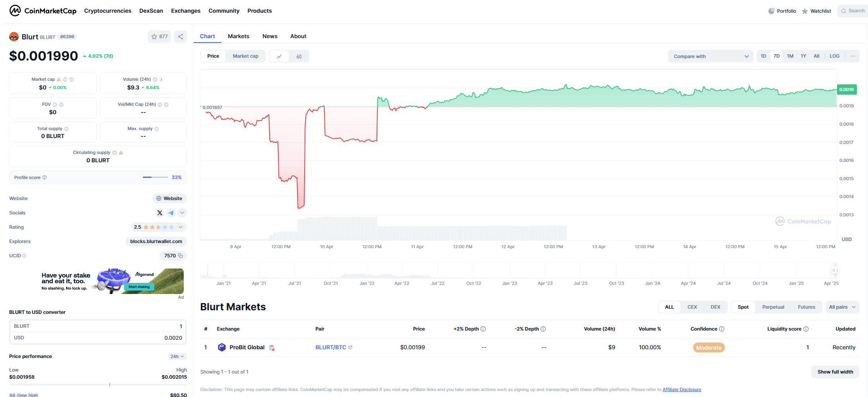Viewport: 868px width, 397px height.
Task: Click the Confidence info icon
Action: tap(722, 329)
